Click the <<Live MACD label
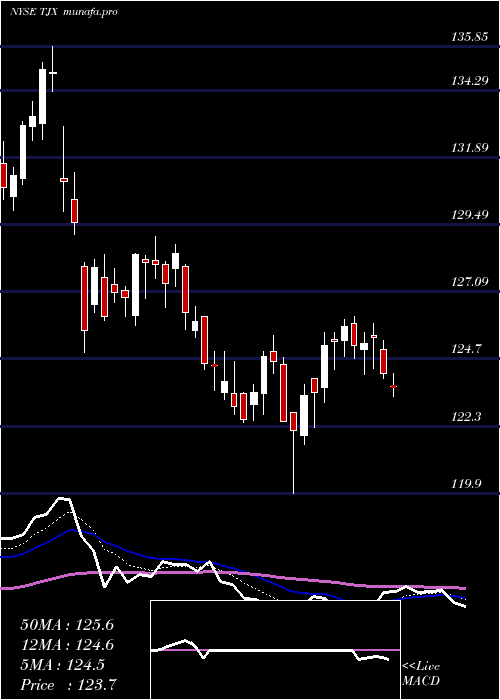Image resolution: width=500 pixels, height=700 pixels. 421,674
